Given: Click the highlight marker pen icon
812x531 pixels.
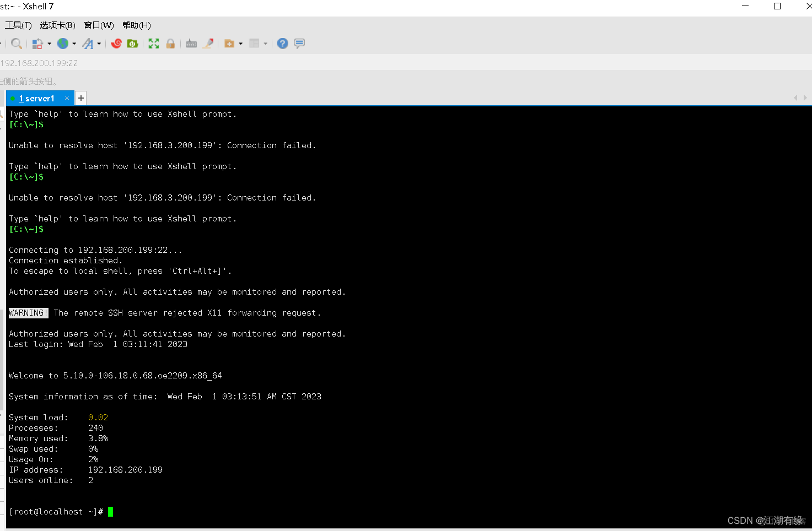Looking at the screenshot, I should [x=208, y=44].
